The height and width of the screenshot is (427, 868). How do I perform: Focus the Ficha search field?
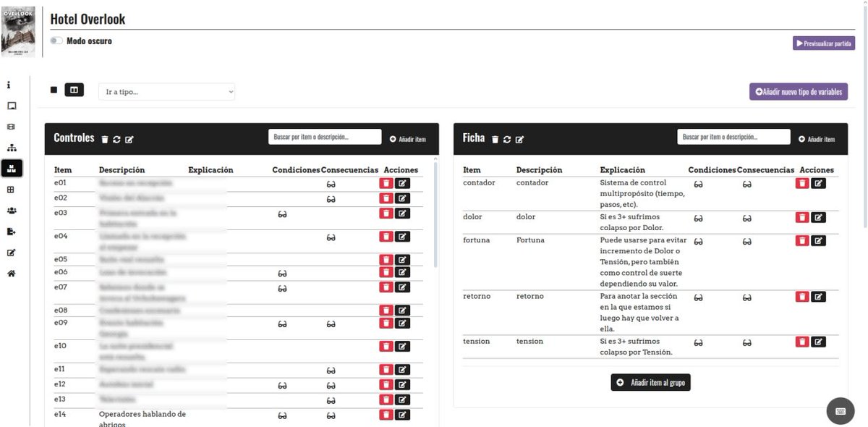point(733,137)
